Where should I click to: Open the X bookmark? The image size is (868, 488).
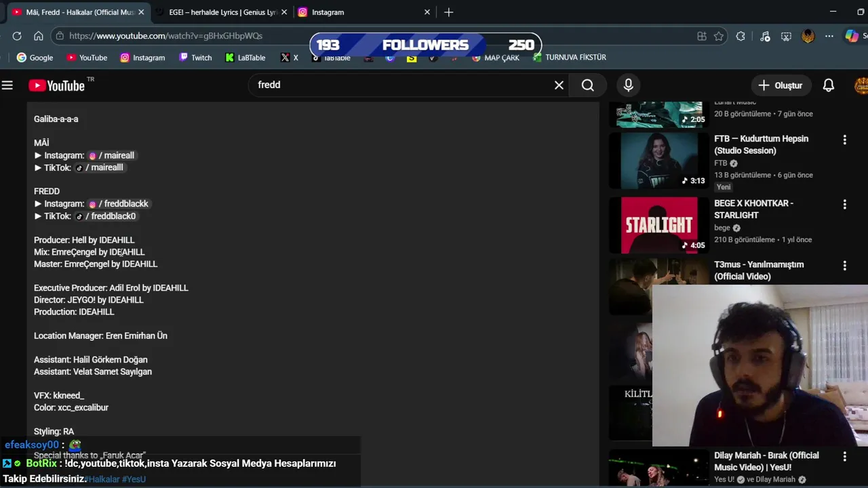[x=290, y=58]
